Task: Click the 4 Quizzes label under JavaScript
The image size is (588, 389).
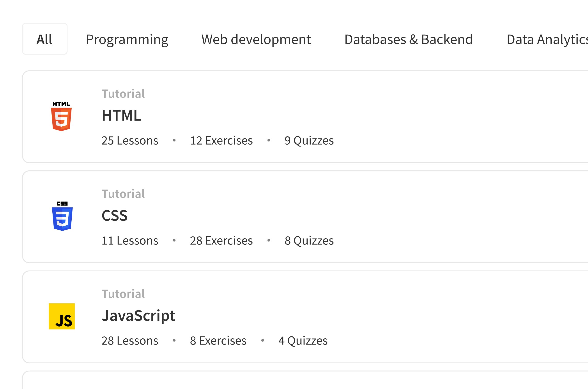Action: (303, 340)
